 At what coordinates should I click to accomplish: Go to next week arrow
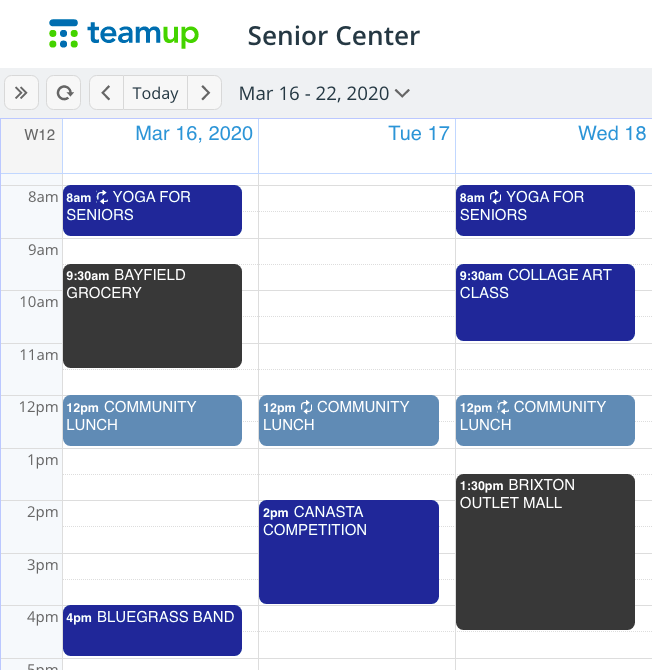click(205, 93)
